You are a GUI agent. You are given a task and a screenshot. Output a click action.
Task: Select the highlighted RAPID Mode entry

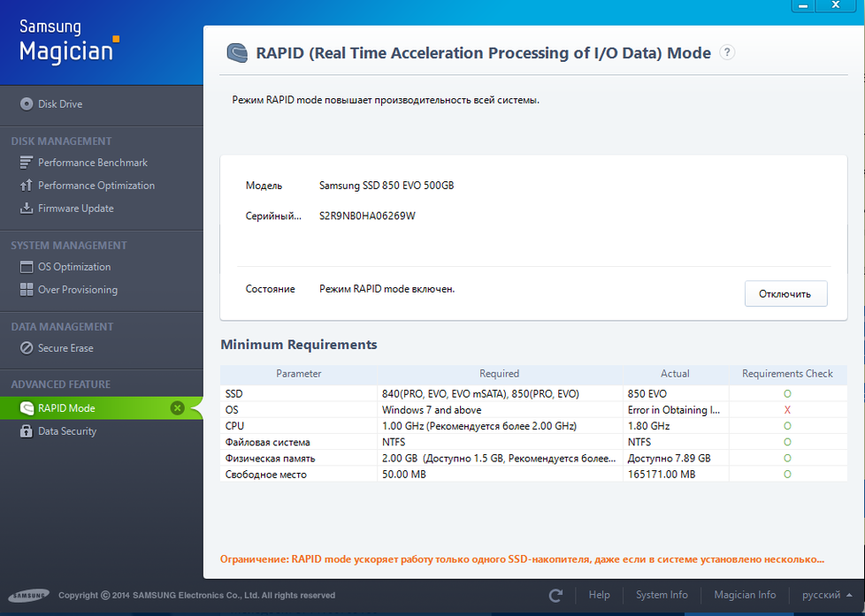[102, 408]
